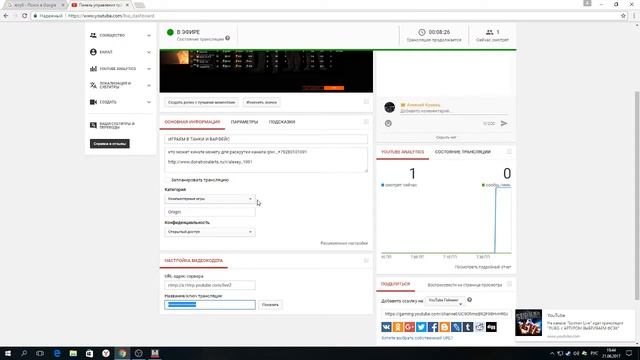
Task: Expand the Channel sidebar section
Action: click(x=149, y=52)
